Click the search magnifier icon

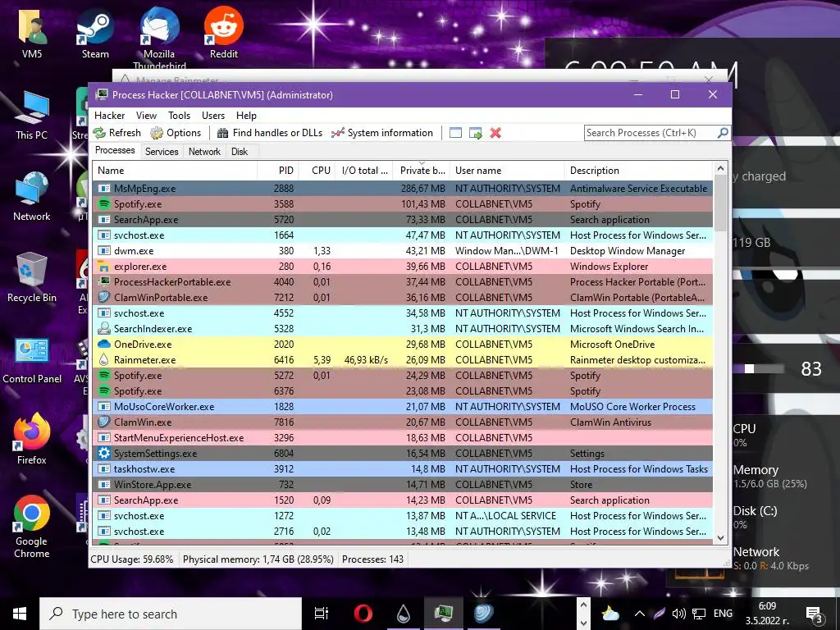[x=722, y=133]
